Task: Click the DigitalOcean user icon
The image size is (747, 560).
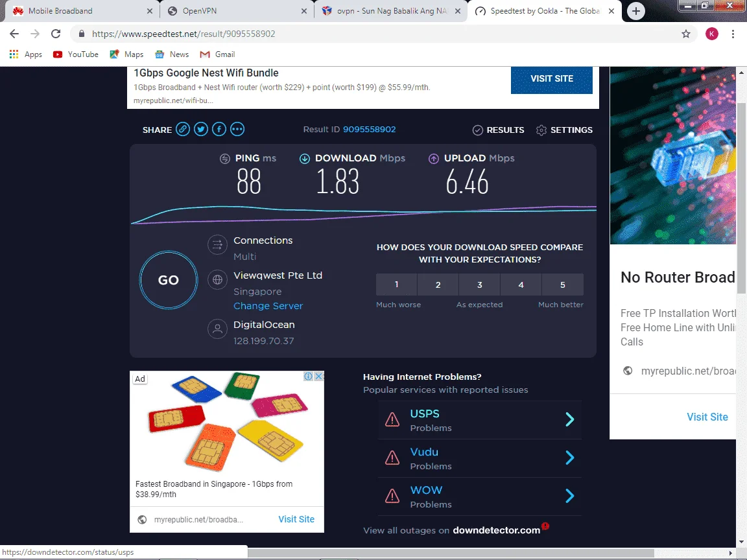Action: pos(217,329)
